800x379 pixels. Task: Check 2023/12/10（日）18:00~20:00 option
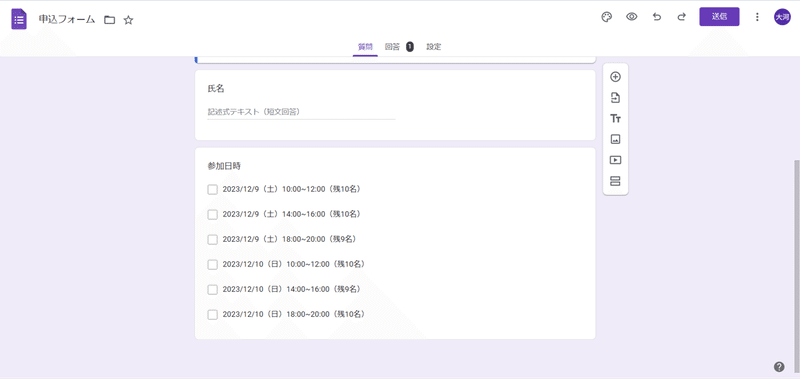tap(213, 315)
